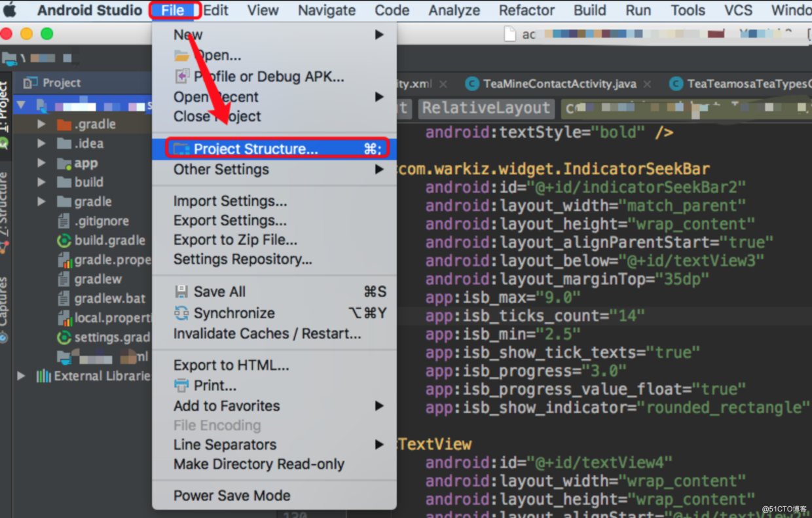Open the Captures tool window tab
The image size is (812, 518).
tap(4, 300)
